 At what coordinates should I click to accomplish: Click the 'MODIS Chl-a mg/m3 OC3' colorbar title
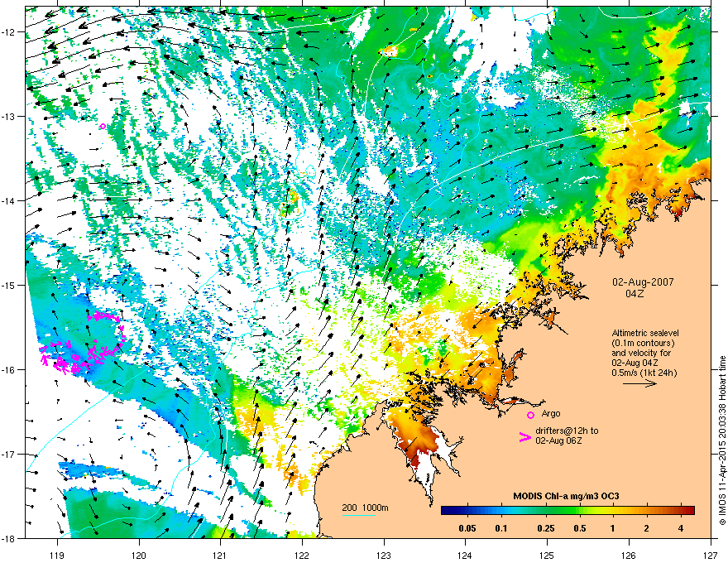coord(566,496)
